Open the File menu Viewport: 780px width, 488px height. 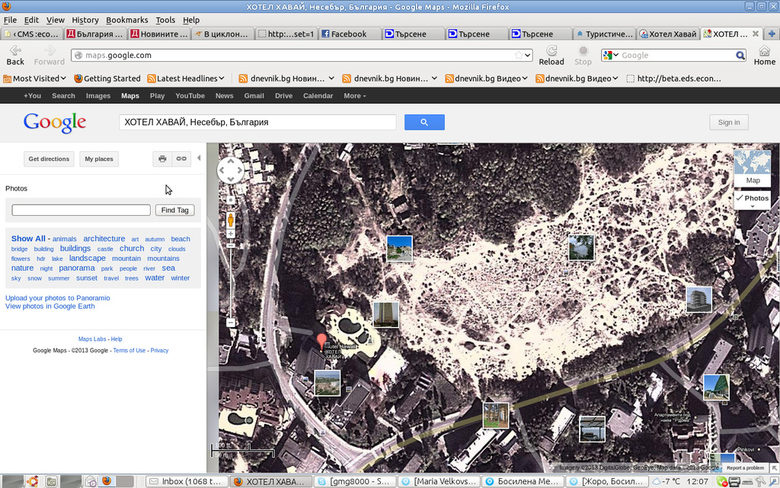click(10, 20)
